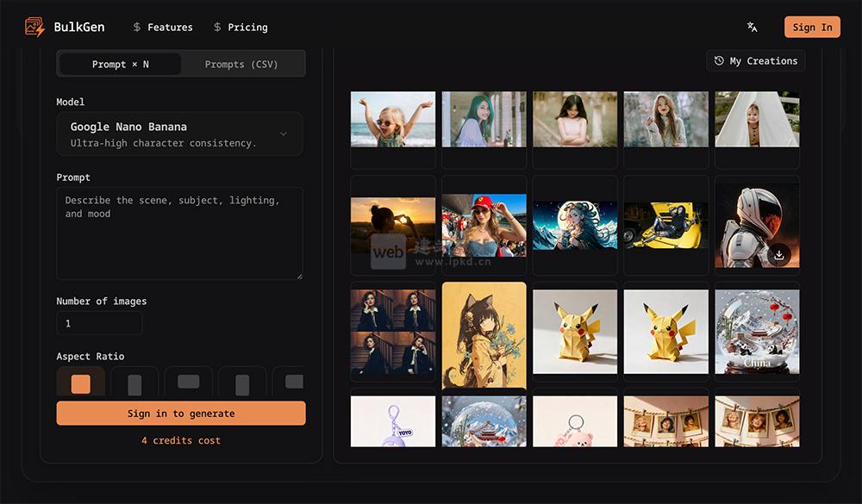
Task: Select the second portrait aspect ratio option
Action: 242,384
